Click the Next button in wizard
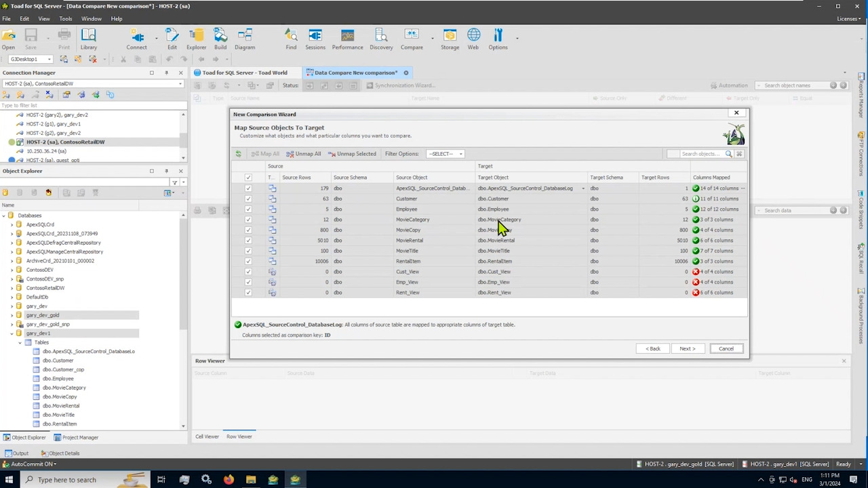Screen dimensions: 868x488 pyautogui.click(x=688, y=348)
